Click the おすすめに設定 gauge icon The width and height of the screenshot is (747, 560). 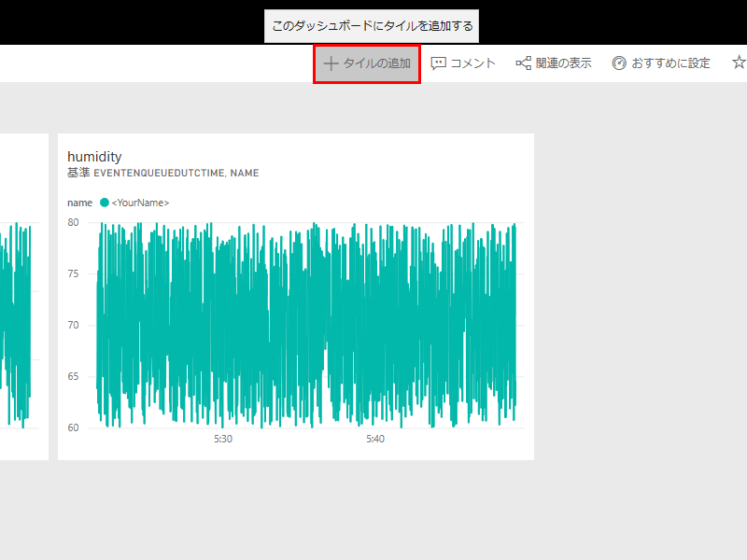[x=619, y=63]
